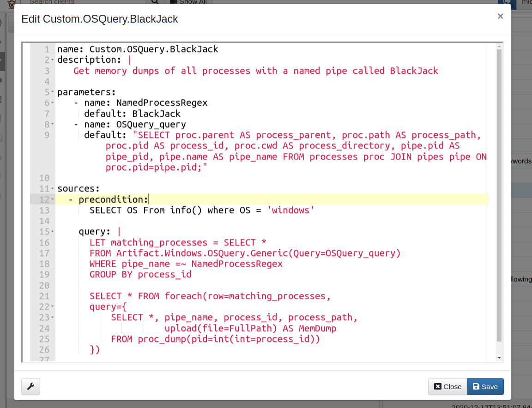Collapse the query block on line 15
Screen dimensions: 532x408
[x=53, y=232]
